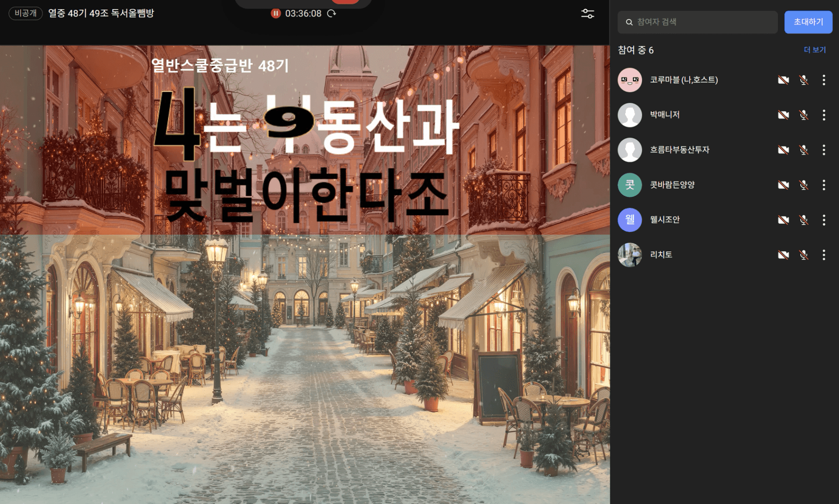
Task: Click the 비공개 private badge
Action: [x=26, y=13]
